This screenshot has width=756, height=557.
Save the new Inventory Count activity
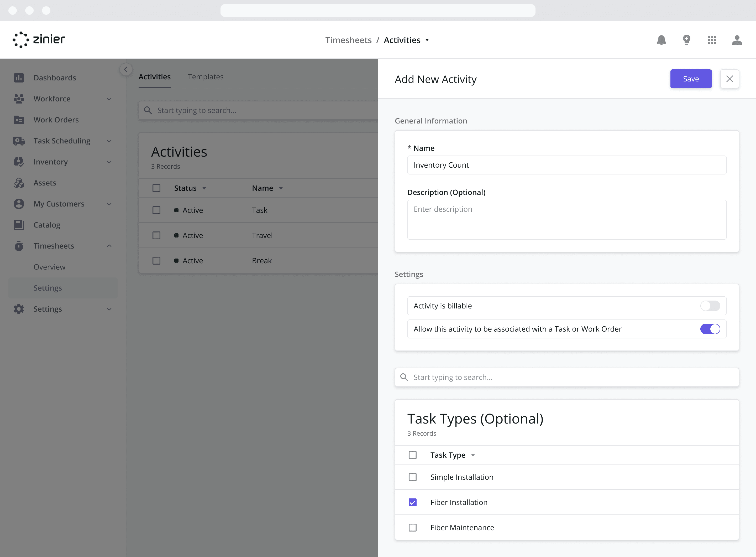[x=691, y=78]
